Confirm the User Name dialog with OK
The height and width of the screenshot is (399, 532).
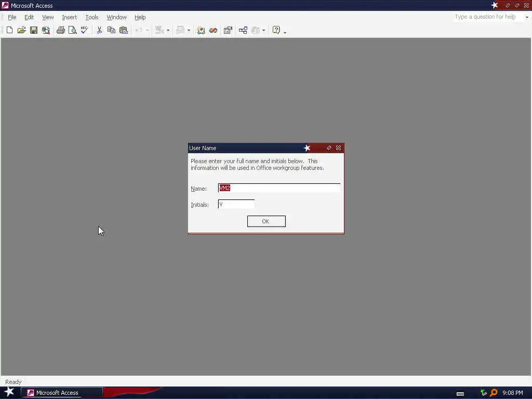267,221
